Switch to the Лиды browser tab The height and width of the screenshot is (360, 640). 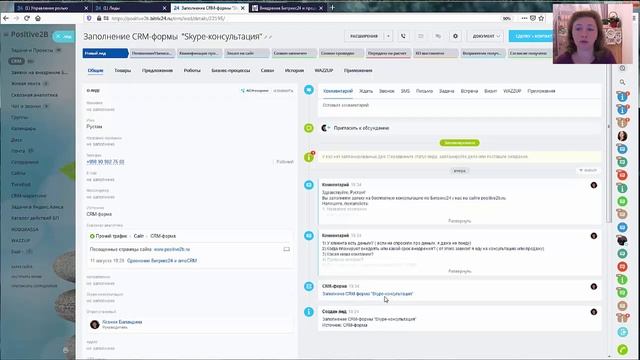point(131,8)
